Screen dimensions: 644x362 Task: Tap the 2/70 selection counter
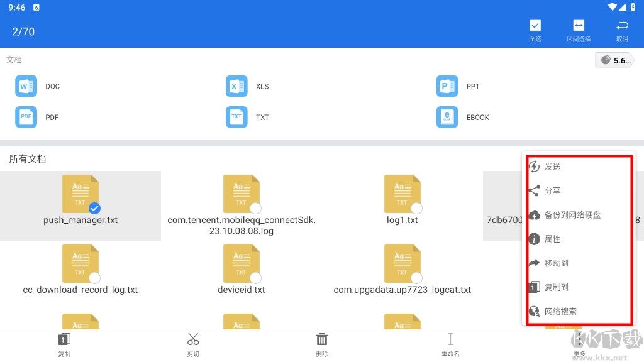(x=23, y=31)
